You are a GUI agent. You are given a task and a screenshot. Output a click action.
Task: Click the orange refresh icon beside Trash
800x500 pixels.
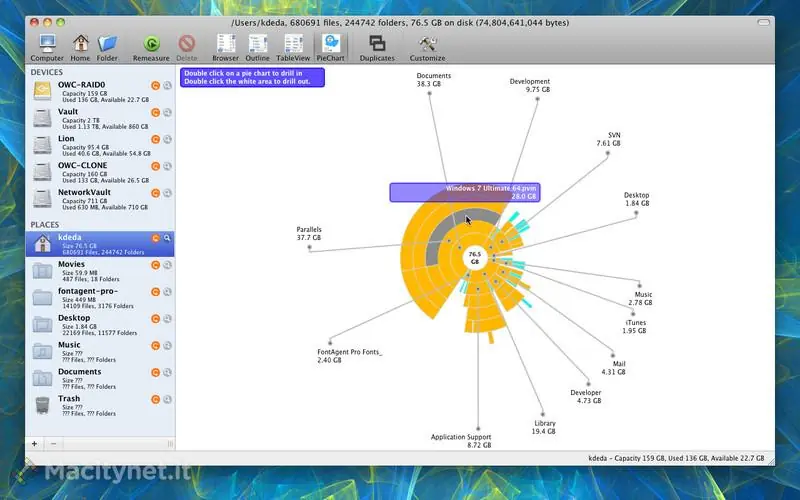tap(156, 400)
